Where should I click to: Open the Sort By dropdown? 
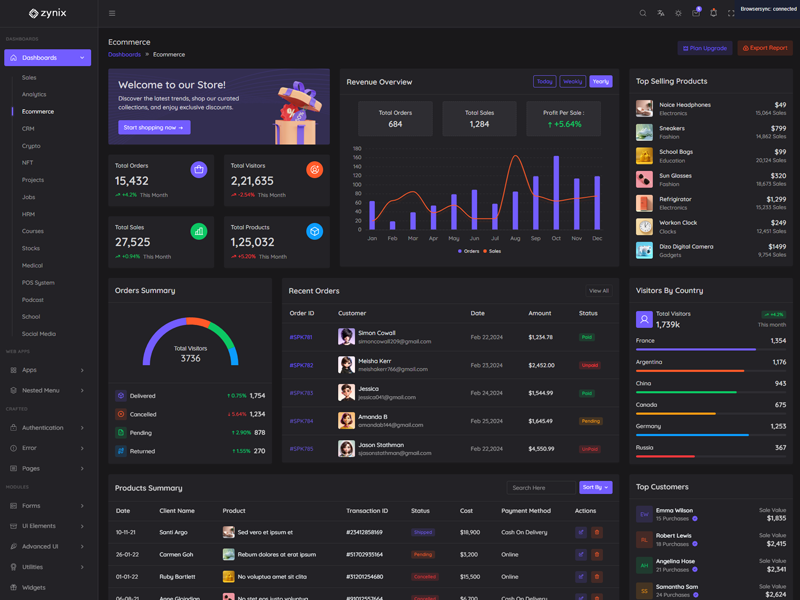[595, 488]
